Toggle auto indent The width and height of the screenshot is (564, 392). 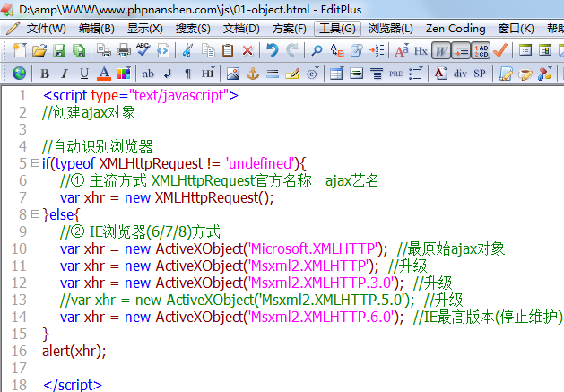coord(461,51)
